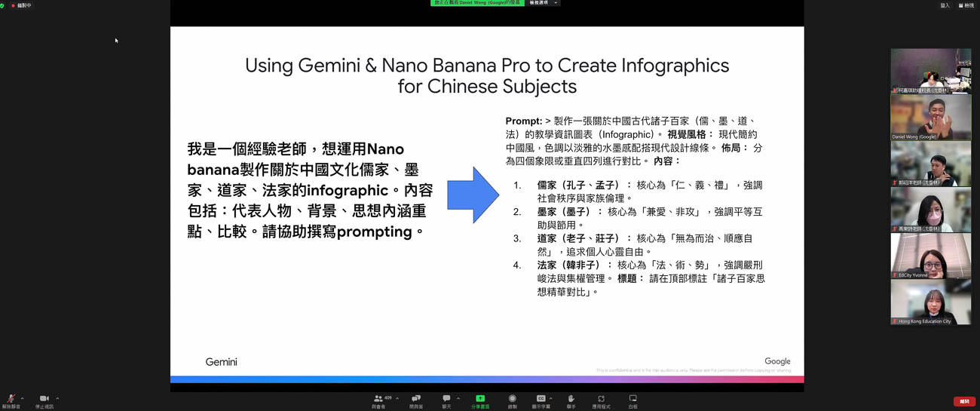Viewport: 980px width, 411px height.
Task: Click the red Leave meeting button
Action: click(963, 402)
